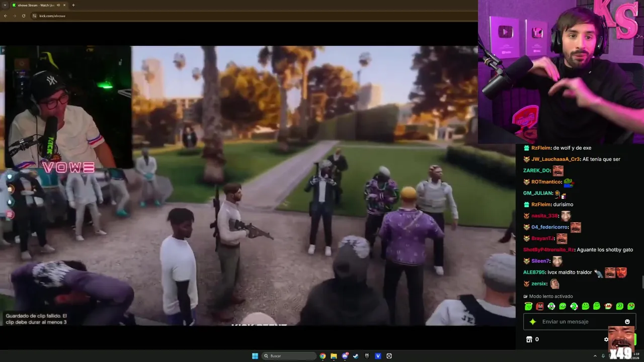
Task: Click username JW_LauchaaaA_Cr3 in chat
Action: 555,159
